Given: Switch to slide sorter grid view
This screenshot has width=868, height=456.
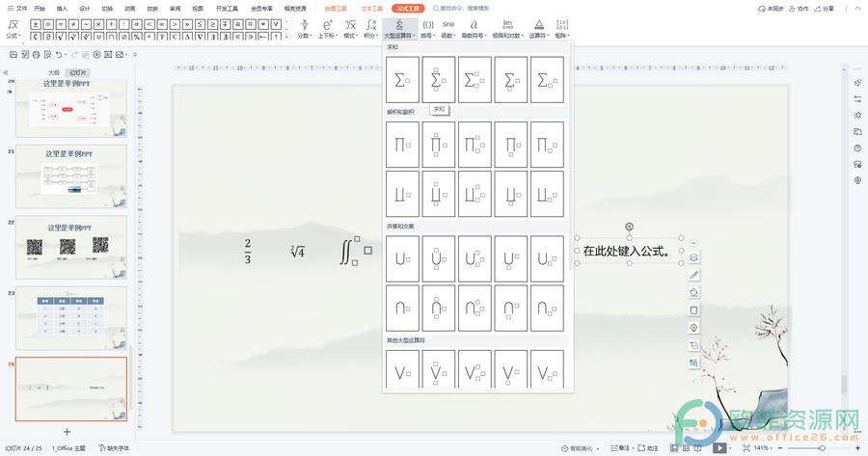Looking at the screenshot, I should [687, 447].
